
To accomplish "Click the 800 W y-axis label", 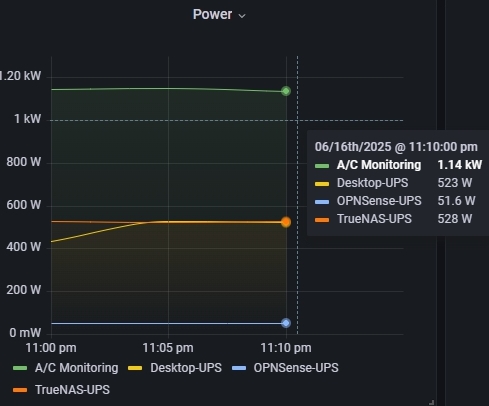I will pos(24,162).
